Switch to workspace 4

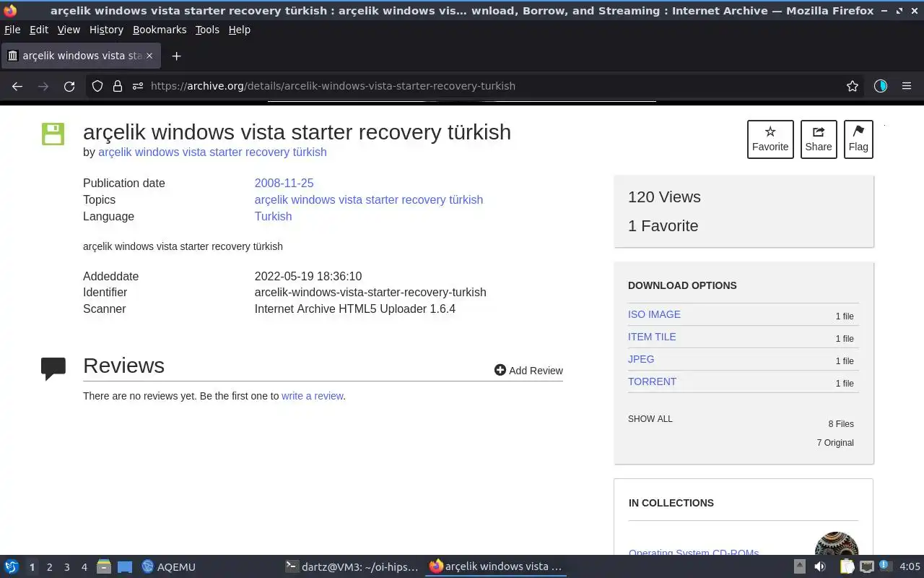click(x=84, y=567)
